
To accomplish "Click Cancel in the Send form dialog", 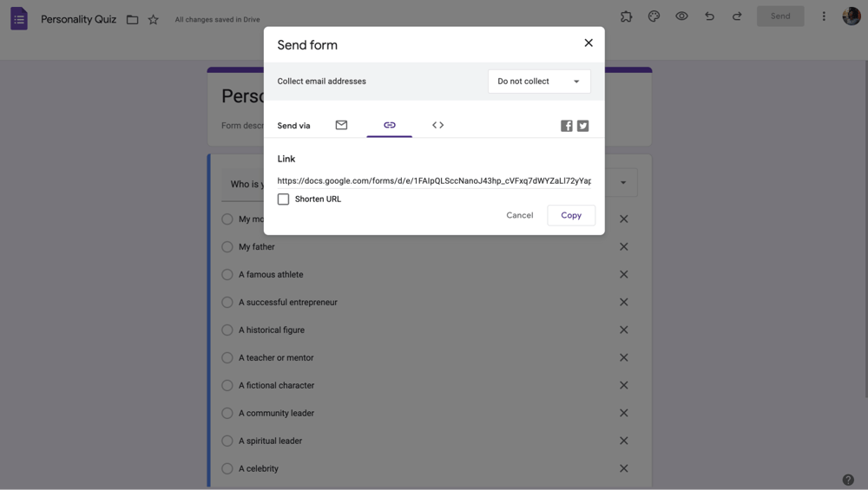I will [519, 215].
